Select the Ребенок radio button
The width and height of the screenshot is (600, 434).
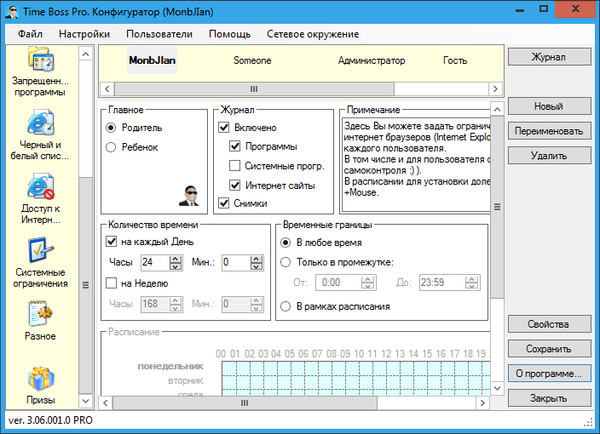pyautogui.click(x=111, y=148)
